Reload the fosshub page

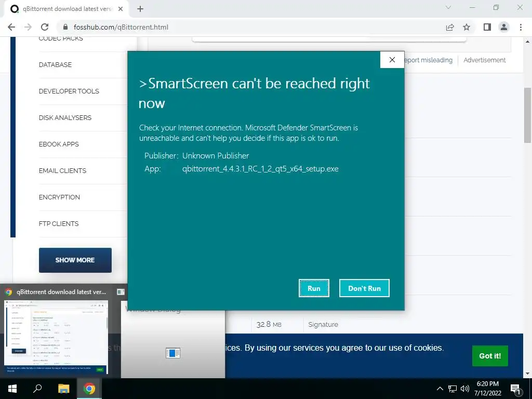tap(45, 27)
